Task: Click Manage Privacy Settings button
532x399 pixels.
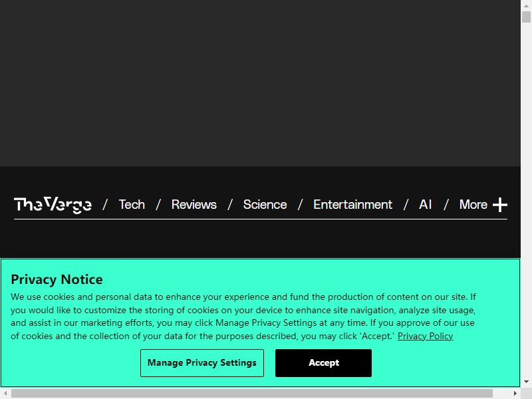Action: [x=202, y=362]
